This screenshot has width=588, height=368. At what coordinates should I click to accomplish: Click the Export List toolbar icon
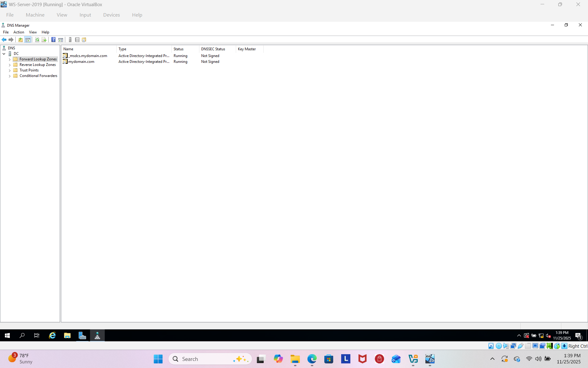pyautogui.click(x=44, y=40)
